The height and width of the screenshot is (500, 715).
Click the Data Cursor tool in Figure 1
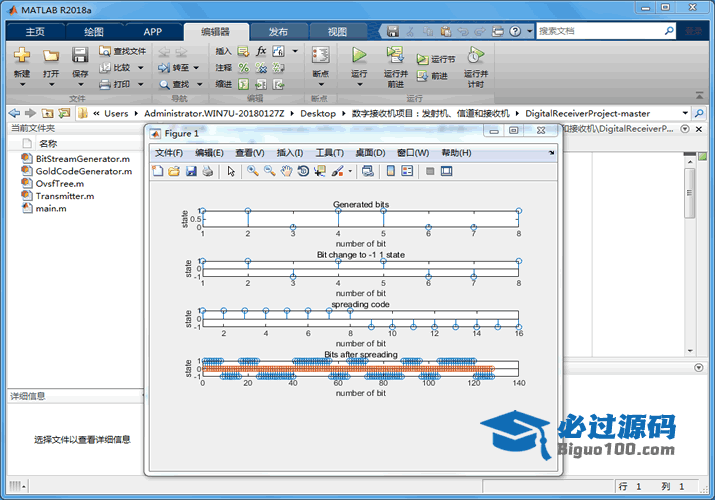pyautogui.click(x=320, y=171)
